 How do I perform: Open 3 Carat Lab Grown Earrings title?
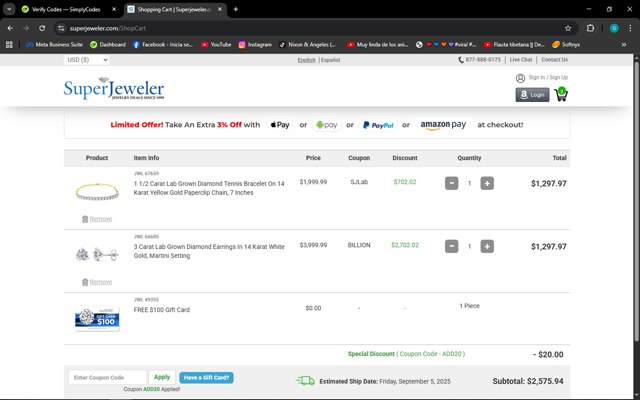[x=209, y=251]
